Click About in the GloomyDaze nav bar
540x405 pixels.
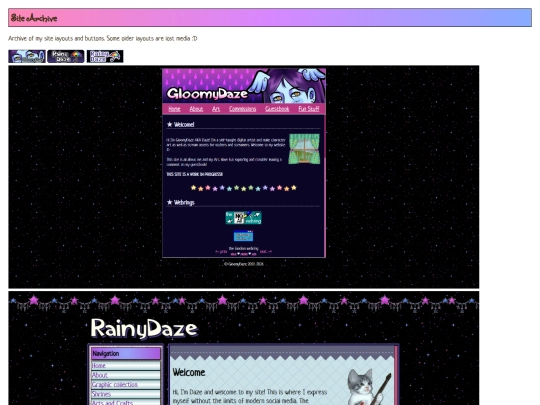click(x=196, y=109)
